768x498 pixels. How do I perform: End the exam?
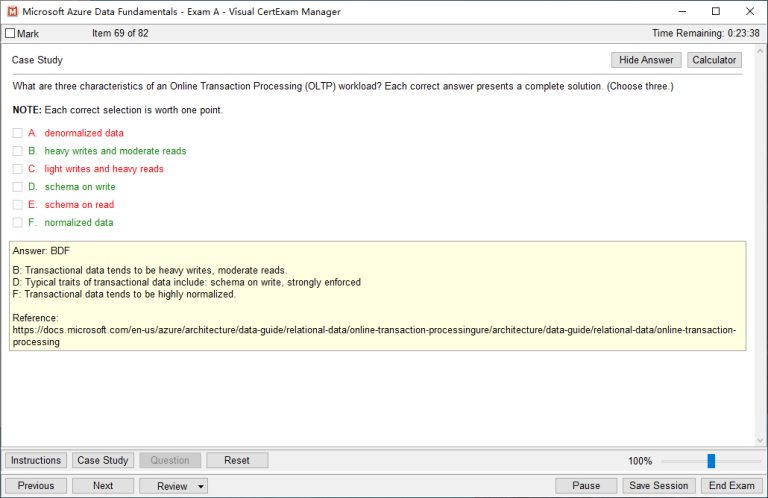click(728, 486)
